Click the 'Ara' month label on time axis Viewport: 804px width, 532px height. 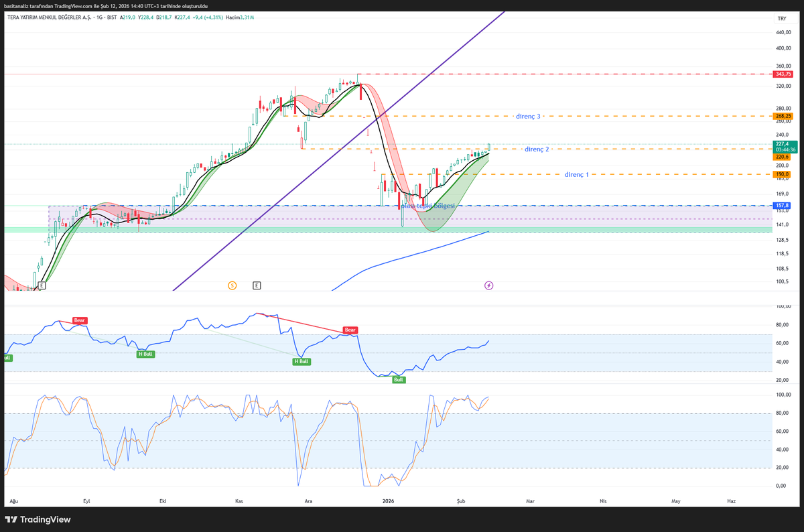pos(309,501)
